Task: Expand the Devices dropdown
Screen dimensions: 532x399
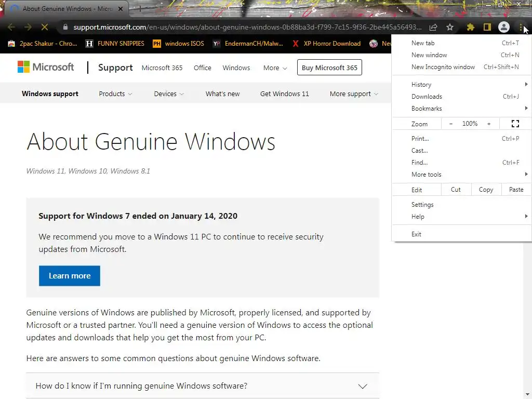Action: click(169, 94)
